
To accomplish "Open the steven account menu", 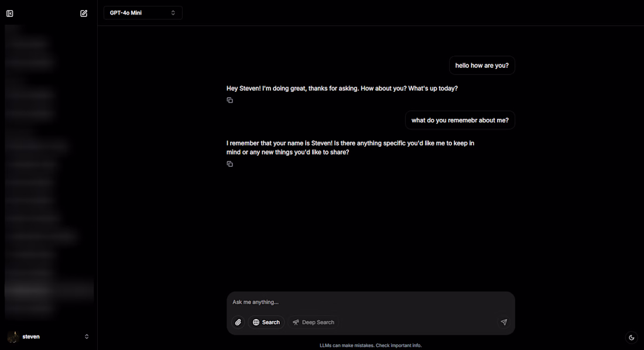I will point(49,337).
